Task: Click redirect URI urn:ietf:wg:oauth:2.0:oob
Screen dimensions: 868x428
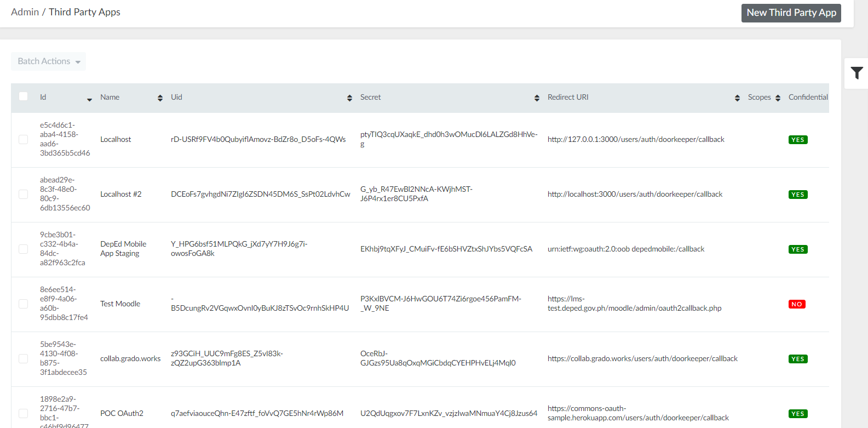Action: [x=626, y=249]
